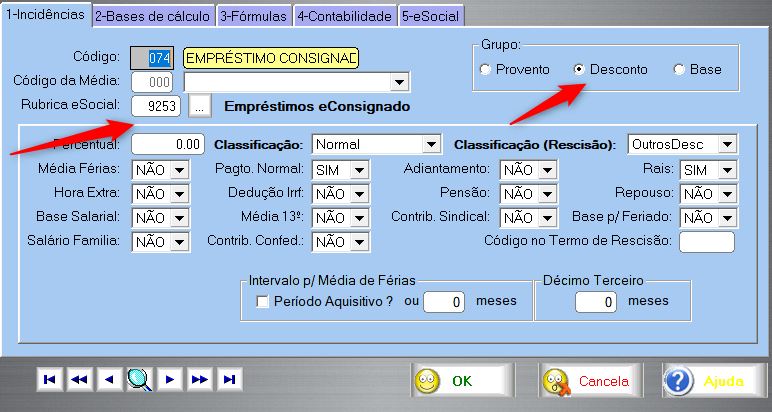Expand the Pensão dropdown

pos(547,193)
